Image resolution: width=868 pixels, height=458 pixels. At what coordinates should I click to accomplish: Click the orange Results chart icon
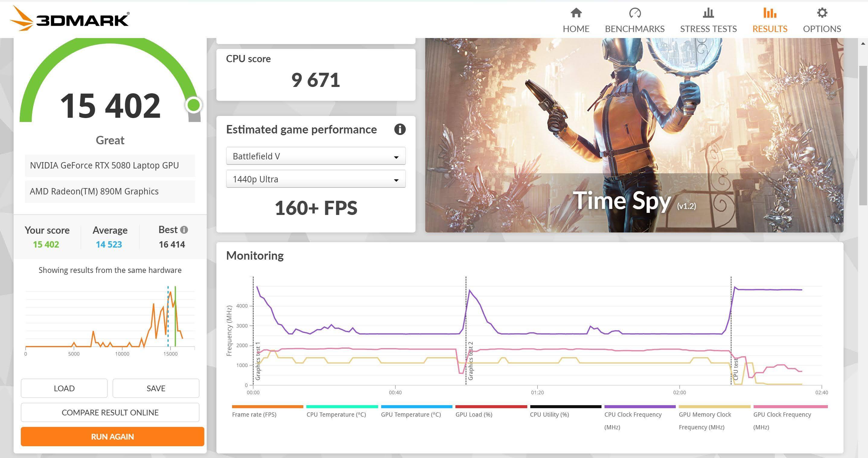pyautogui.click(x=770, y=13)
